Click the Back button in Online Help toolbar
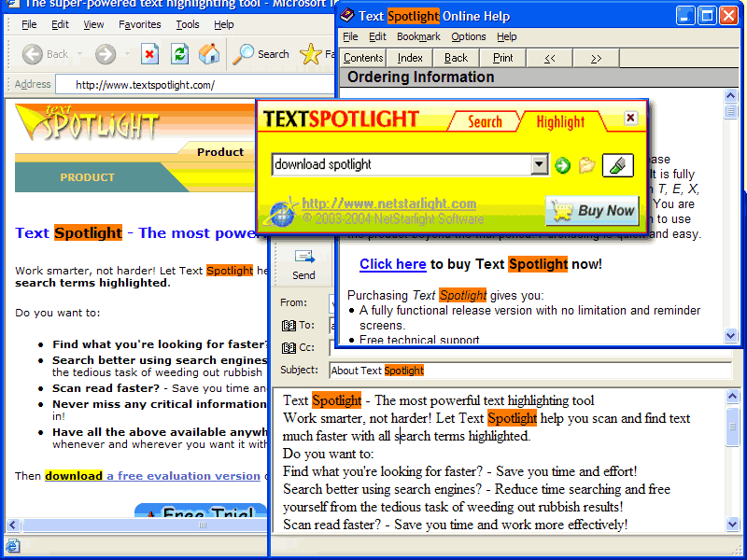Image resolution: width=747 pixels, height=560 pixels. (x=456, y=58)
